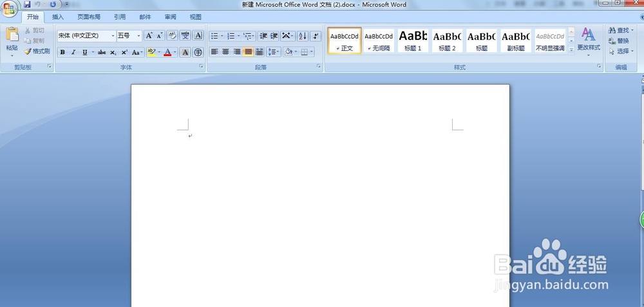
Task: Increase paragraph indent
Action: tap(274, 36)
